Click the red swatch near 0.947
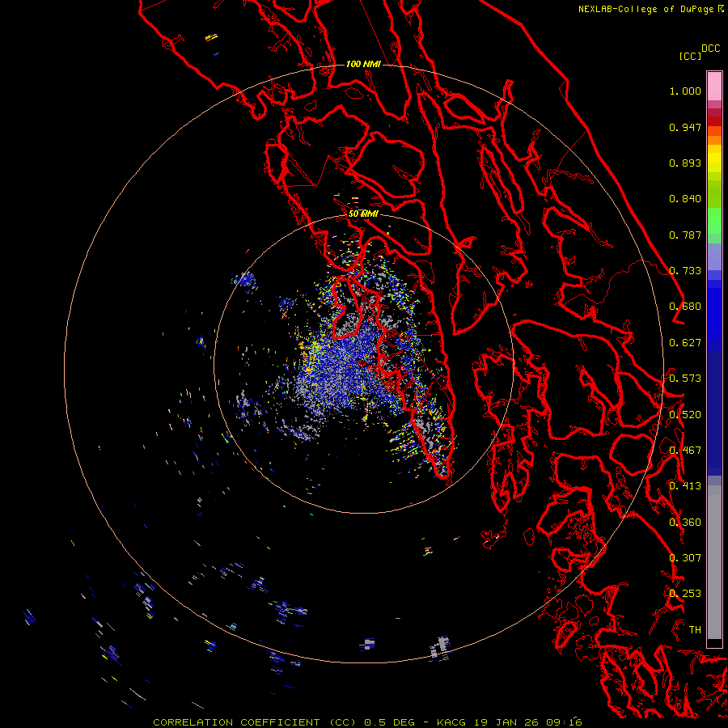The height and width of the screenshot is (728, 728). click(714, 121)
